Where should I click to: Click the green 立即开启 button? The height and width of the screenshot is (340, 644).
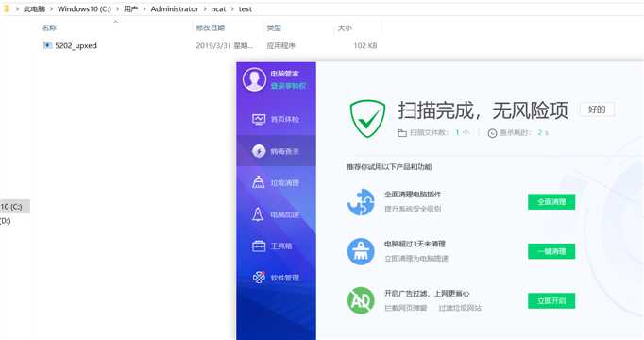tap(551, 301)
